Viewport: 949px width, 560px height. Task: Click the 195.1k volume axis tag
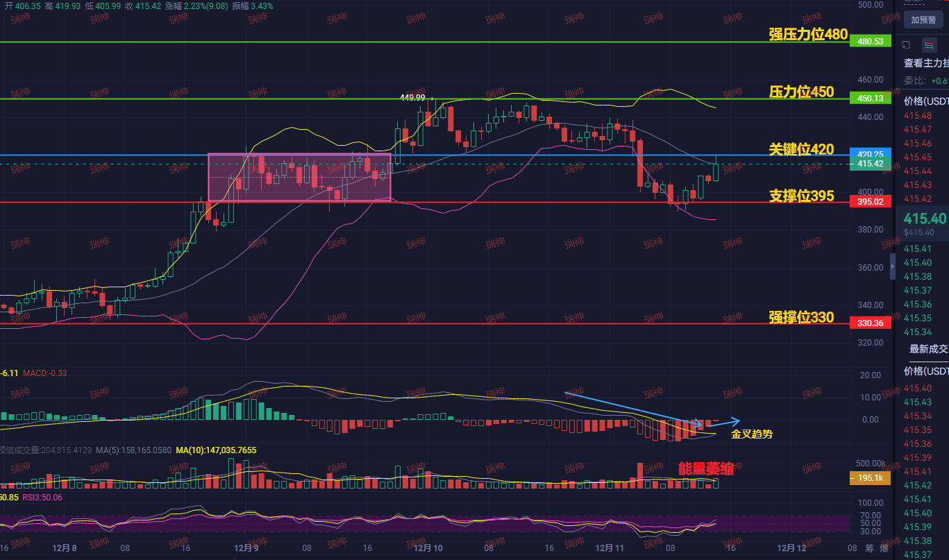click(x=870, y=478)
